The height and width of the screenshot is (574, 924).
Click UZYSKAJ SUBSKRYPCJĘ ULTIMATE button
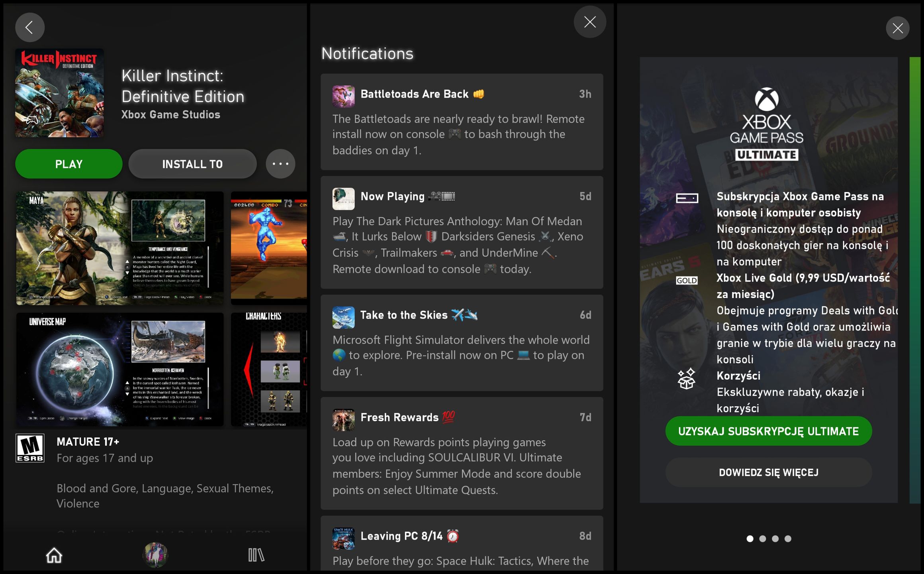coord(768,431)
